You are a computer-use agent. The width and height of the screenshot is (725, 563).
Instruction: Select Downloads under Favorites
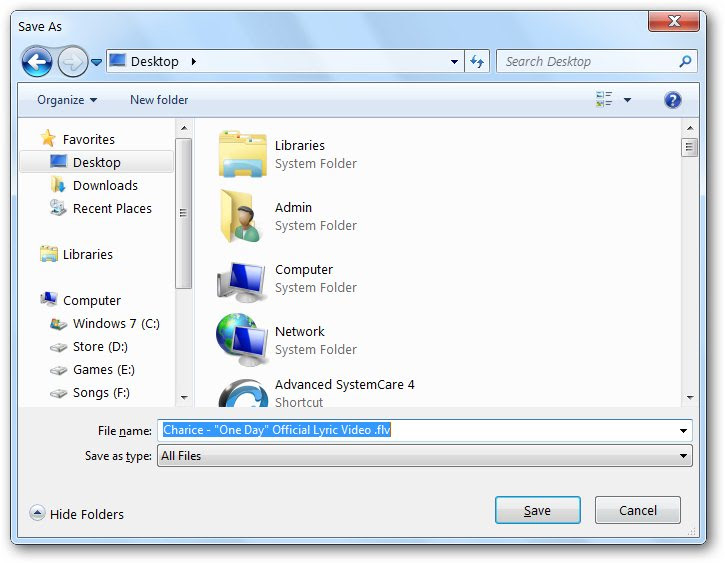pyautogui.click(x=105, y=185)
